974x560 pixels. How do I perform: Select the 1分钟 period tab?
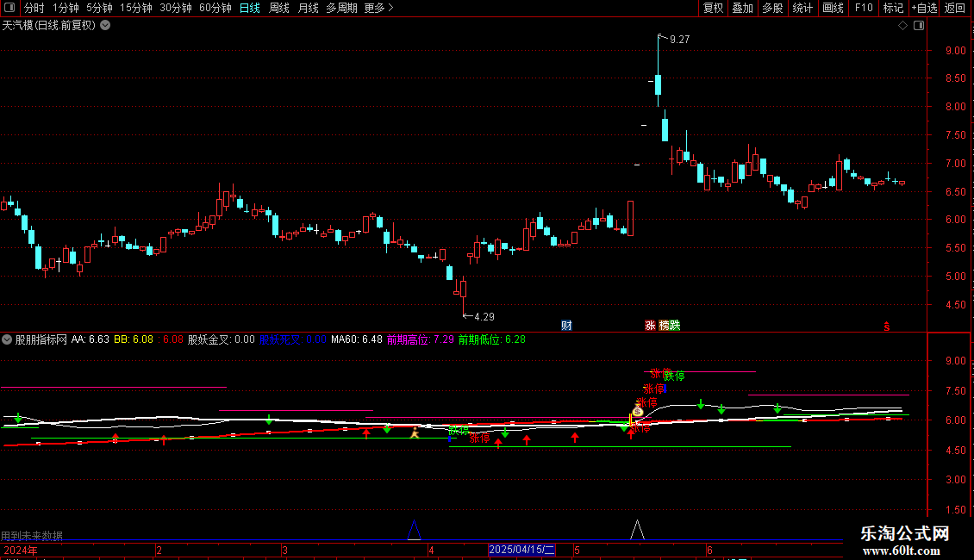pyautogui.click(x=66, y=8)
